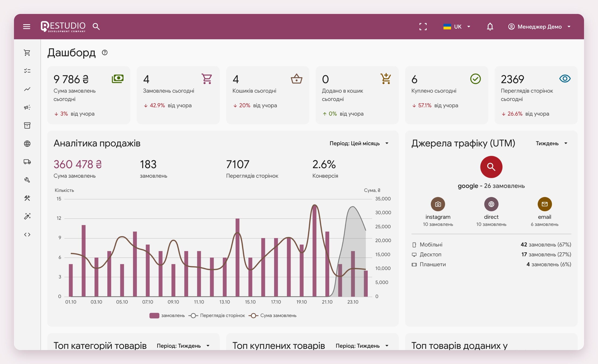Open notifications bell
The image size is (598, 364).
490,27
